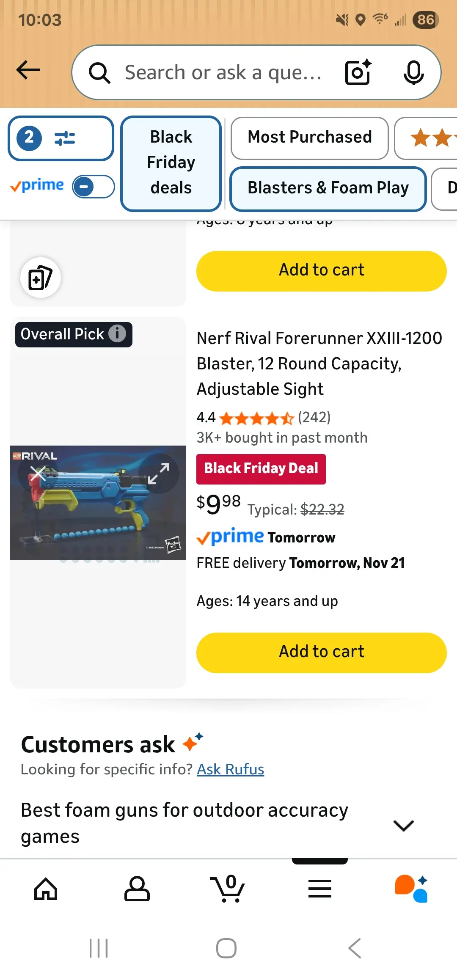Toggle the Black Friday deals filter

pyautogui.click(x=171, y=163)
